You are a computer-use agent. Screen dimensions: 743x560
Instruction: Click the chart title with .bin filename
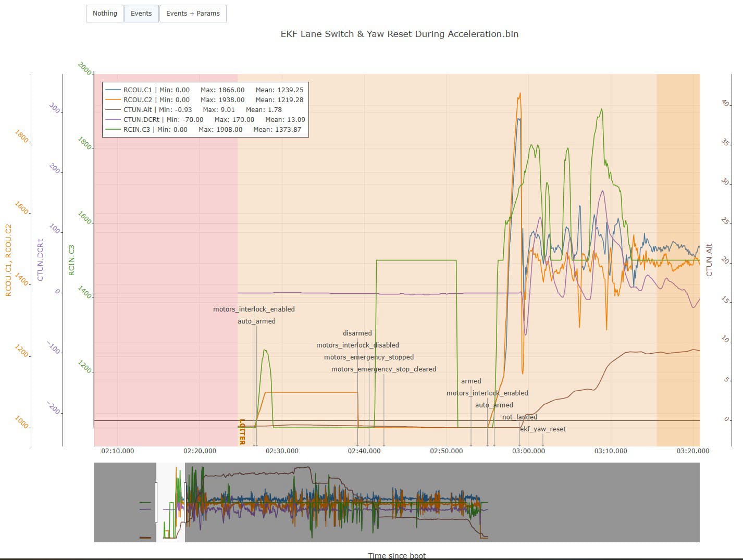[x=399, y=34]
